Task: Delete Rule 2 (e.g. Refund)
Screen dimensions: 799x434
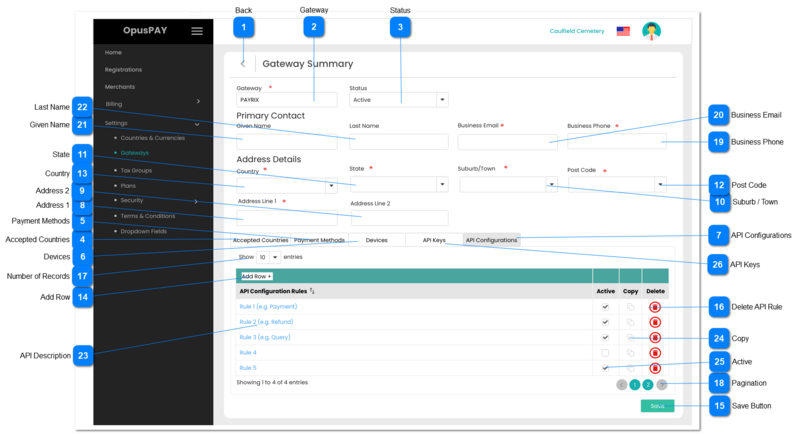Action: pyautogui.click(x=655, y=322)
